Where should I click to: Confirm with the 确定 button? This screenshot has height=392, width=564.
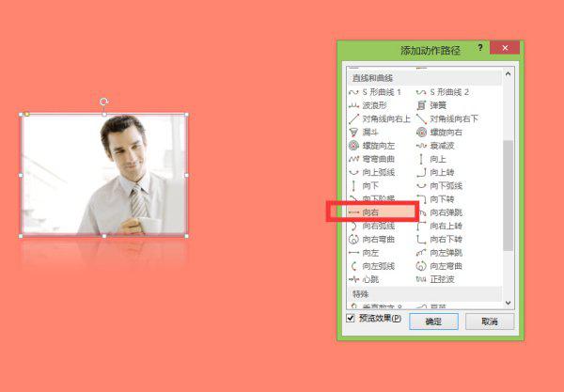coord(433,321)
